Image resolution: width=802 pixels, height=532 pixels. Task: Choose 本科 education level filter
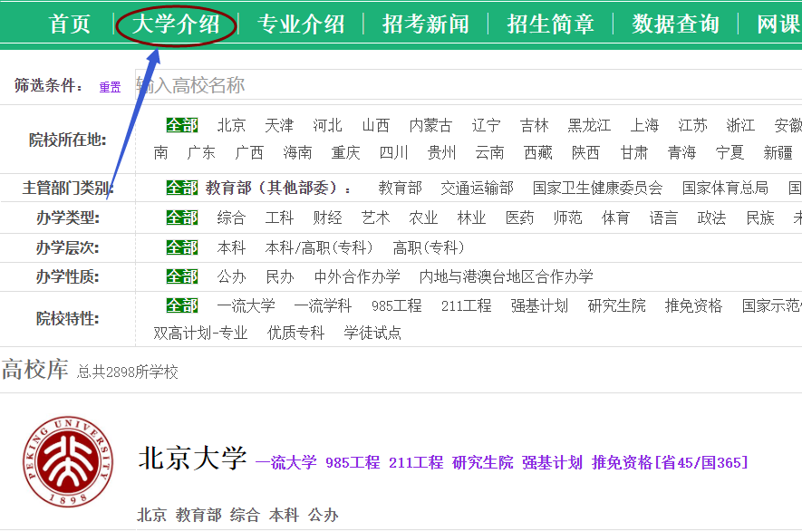point(231,247)
